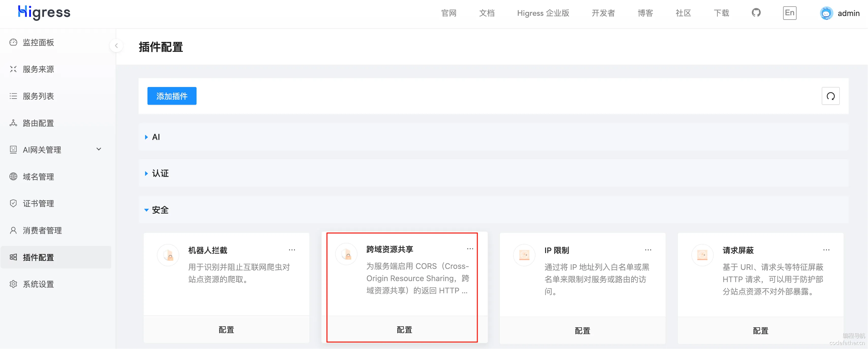Click 配置 under 跨域资源共享
This screenshot has width=868, height=349.
point(404,330)
